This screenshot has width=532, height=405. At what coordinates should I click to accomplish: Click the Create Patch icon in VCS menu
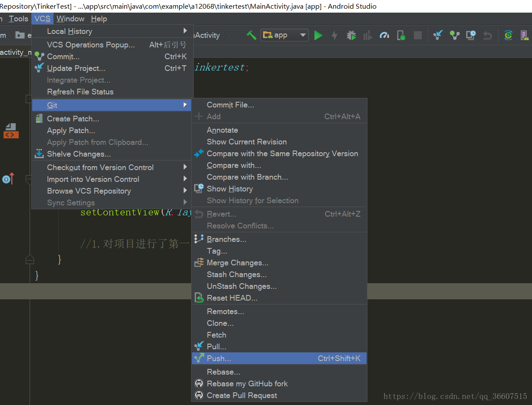click(x=39, y=118)
